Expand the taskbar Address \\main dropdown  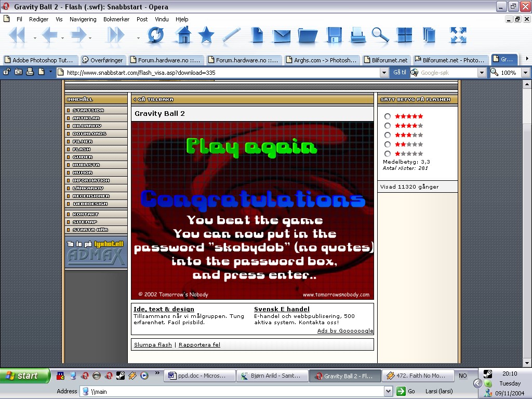point(389,391)
